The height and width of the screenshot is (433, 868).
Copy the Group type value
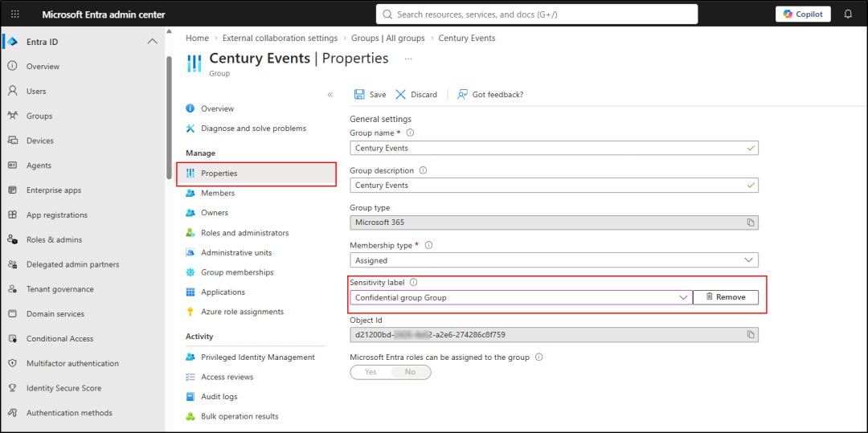[x=750, y=223]
